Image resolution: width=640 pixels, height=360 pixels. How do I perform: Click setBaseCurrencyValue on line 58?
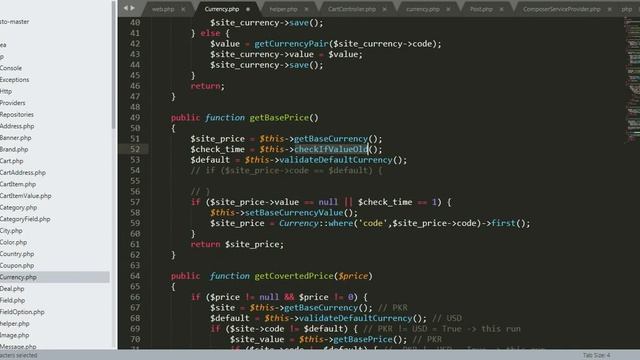coord(294,213)
